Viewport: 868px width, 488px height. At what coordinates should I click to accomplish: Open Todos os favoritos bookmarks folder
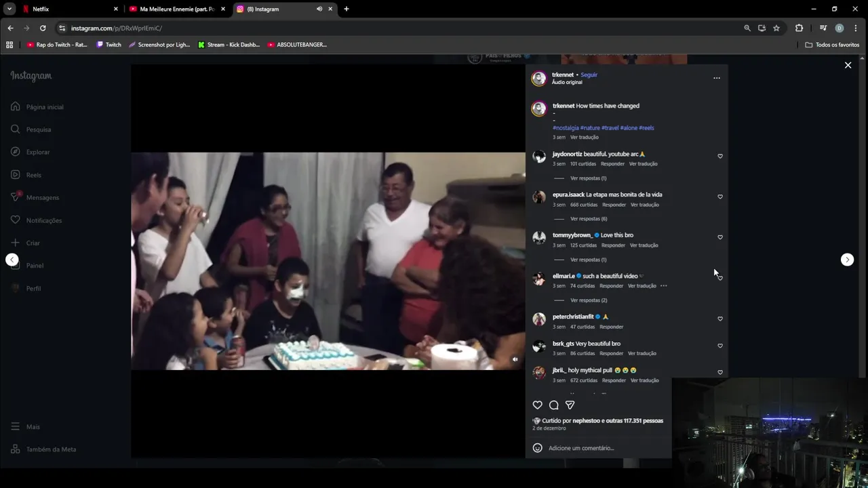[832, 45]
